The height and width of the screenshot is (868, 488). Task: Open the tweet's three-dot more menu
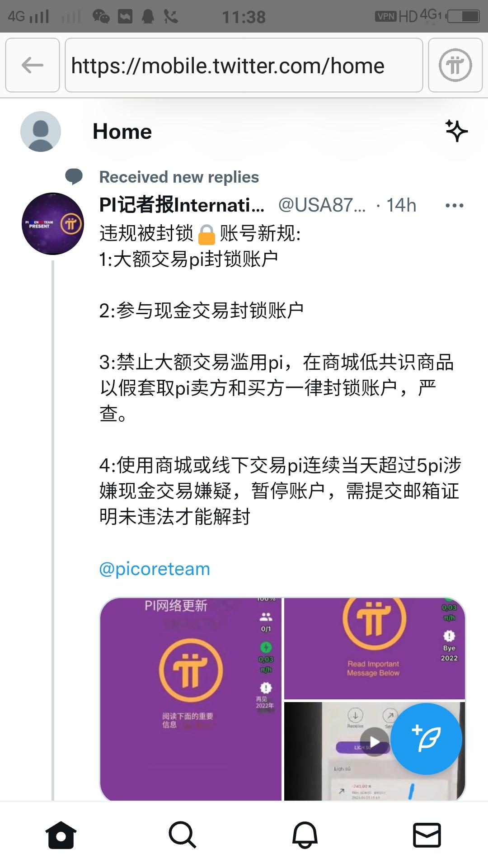click(454, 206)
